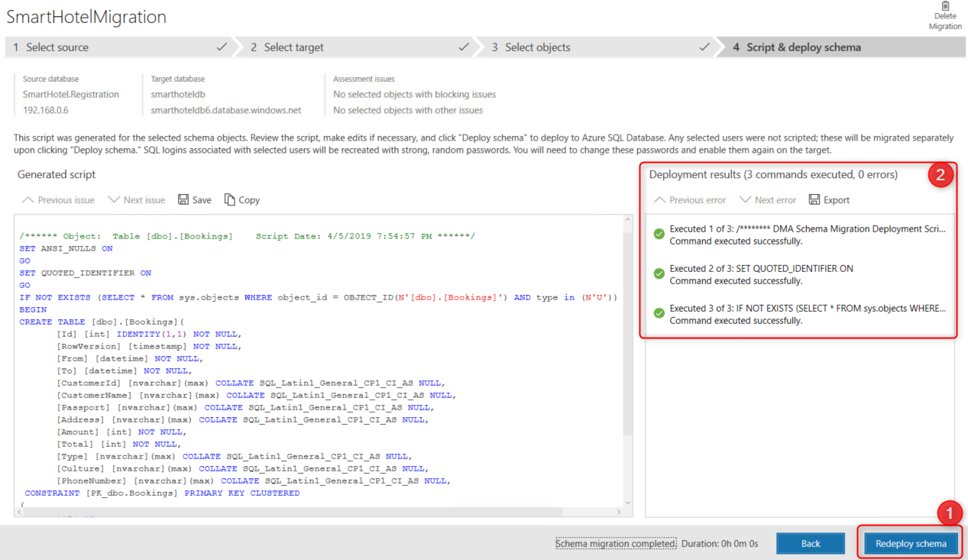Image resolution: width=968 pixels, height=560 pixels.
Task: Click scroll-down arrow of script pane
Action: (x=628, y=502)
